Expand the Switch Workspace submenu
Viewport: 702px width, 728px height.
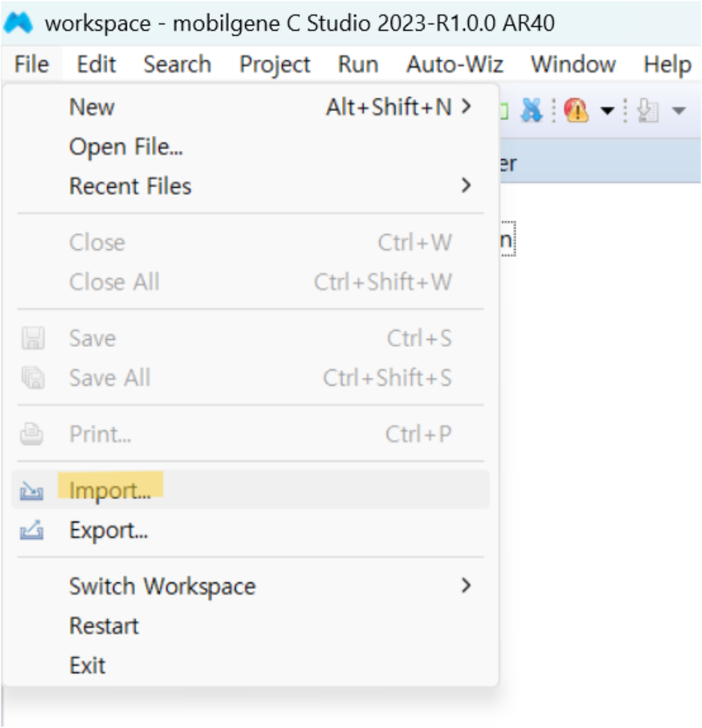pyautogui.click(x=250, y=586)
